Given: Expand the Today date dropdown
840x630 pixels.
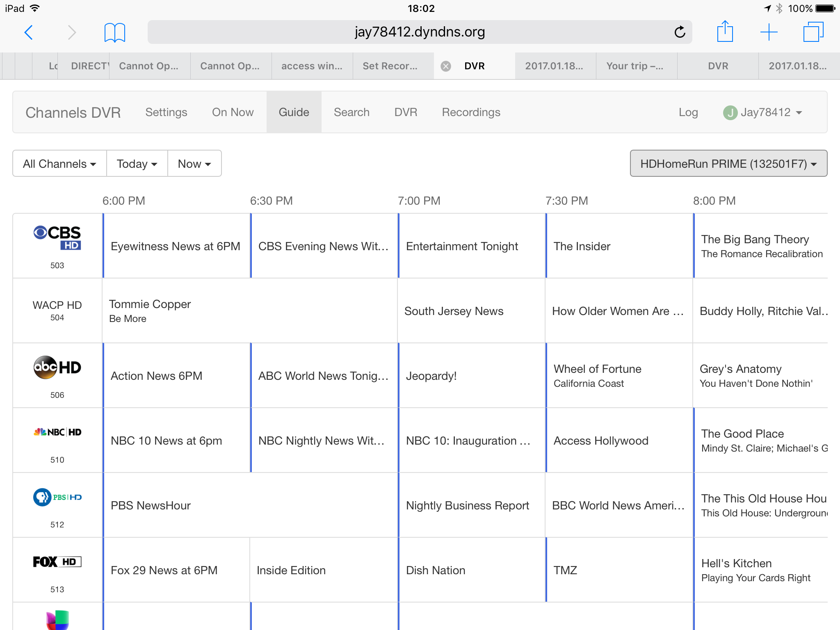Looking at the screenshot, I should 137,164.
